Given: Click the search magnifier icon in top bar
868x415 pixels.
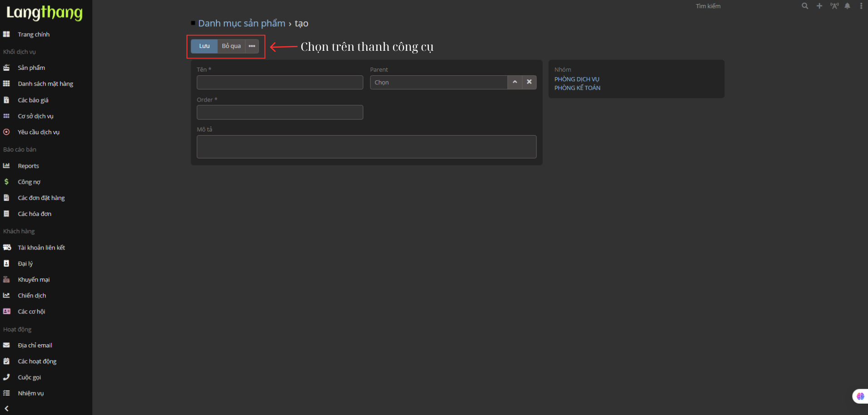Looking at the screenshot, I should click(x=804, y=6).
